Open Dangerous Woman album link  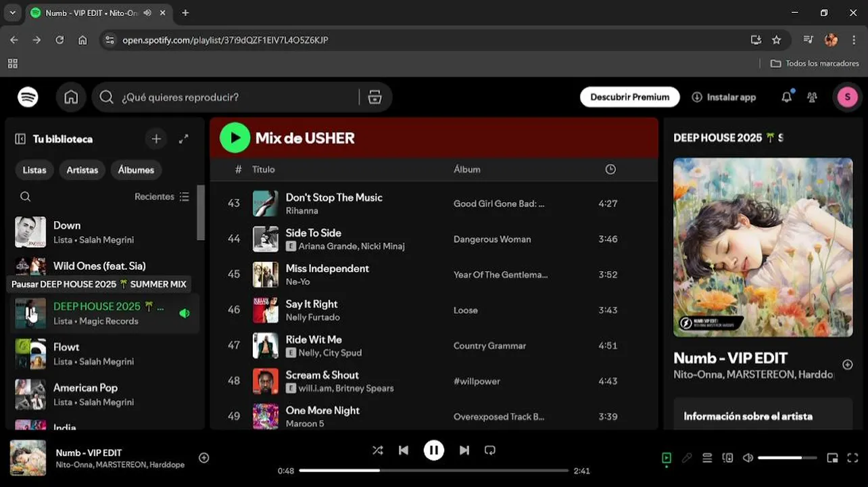click(492, 239)
